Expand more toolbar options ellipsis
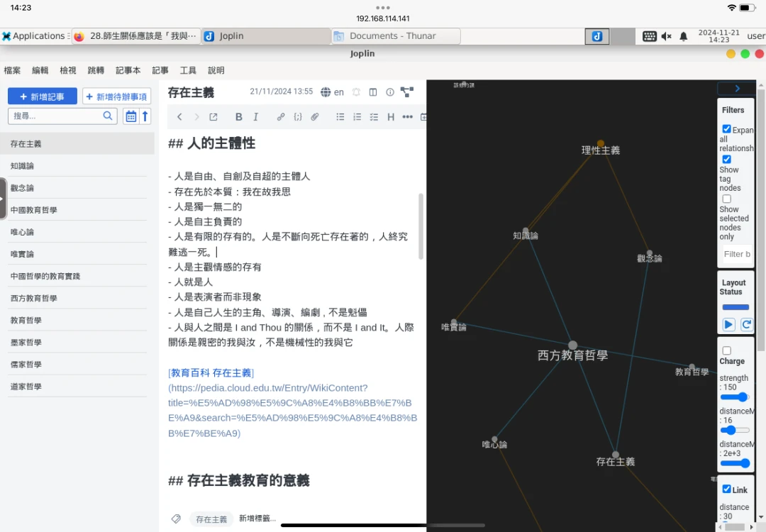766x532 pixels. (407, 117)
